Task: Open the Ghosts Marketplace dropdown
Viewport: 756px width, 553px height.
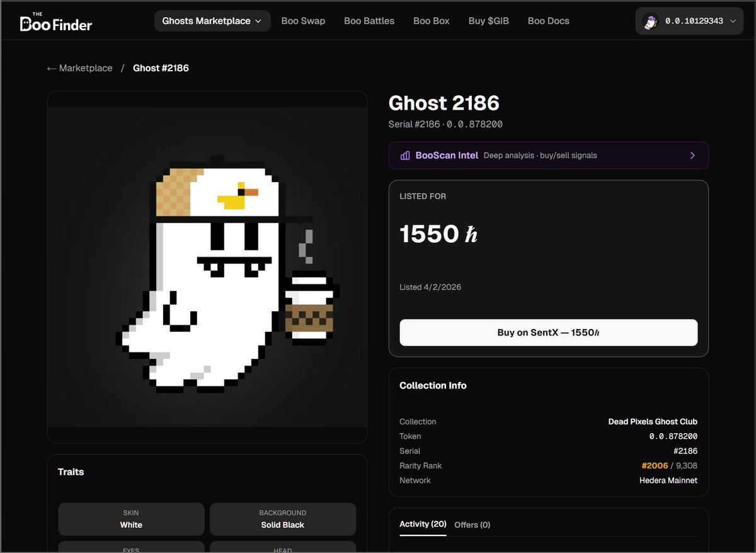Action: (x=212, y=21)
